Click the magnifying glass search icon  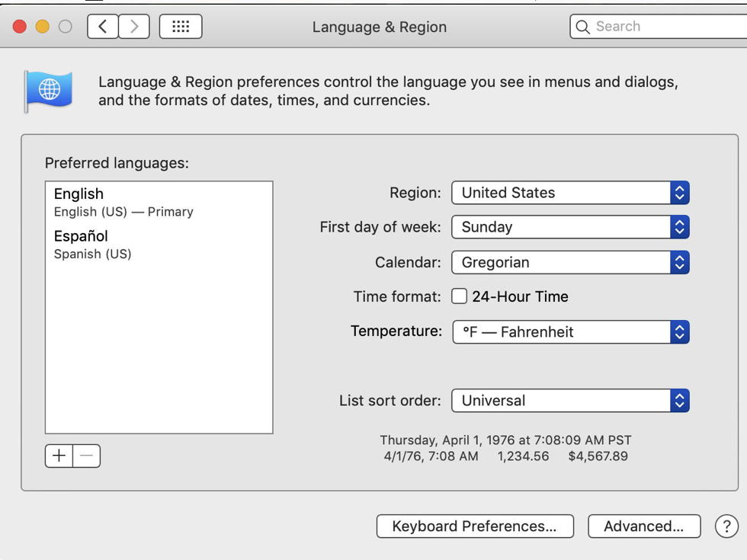(x=582, y=27)
